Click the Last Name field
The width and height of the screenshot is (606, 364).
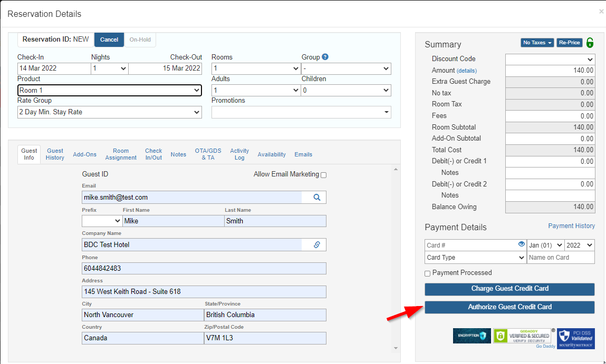[275, 221]
